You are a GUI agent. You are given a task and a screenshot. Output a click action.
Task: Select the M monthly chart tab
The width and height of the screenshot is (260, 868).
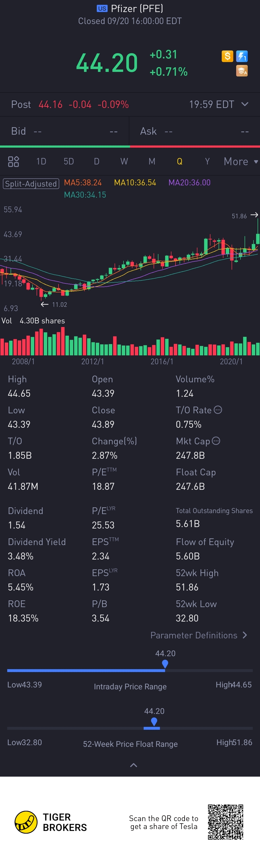[x=152, y=162]
